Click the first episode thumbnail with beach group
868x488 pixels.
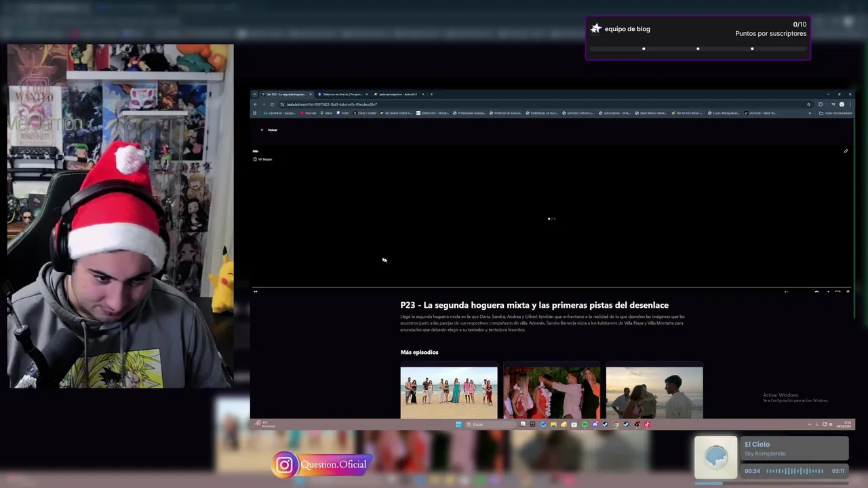coord(449,392)
